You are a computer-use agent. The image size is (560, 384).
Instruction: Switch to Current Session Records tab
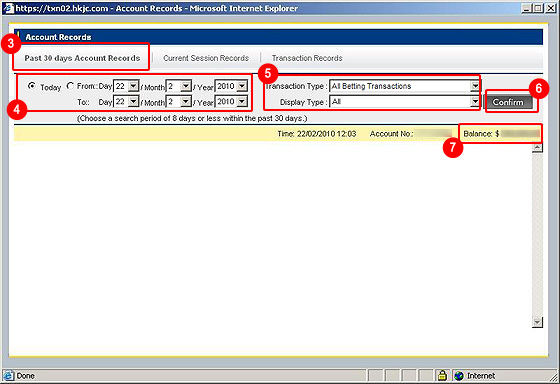coord(206,58)
